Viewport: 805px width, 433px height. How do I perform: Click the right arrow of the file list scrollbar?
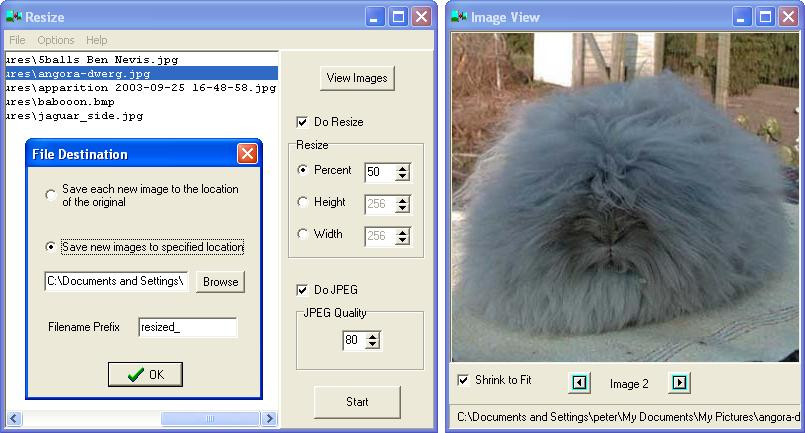pos(269,419)
